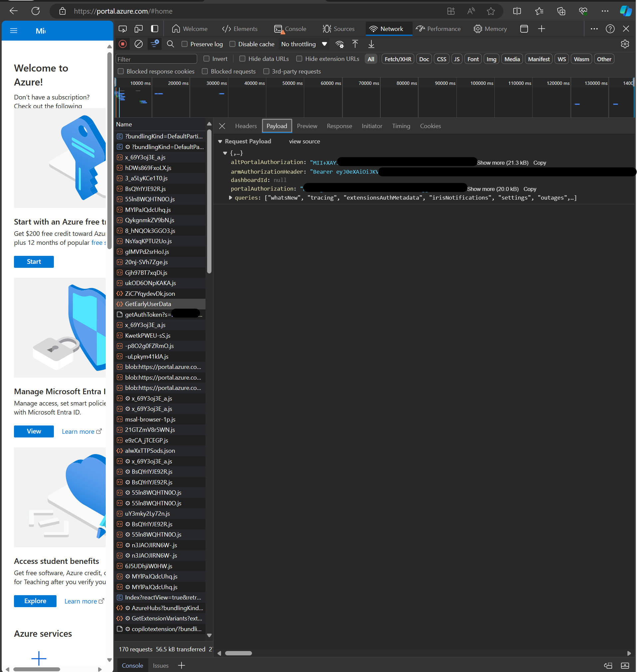Open browser Collections icon

(x=561, y=11)
